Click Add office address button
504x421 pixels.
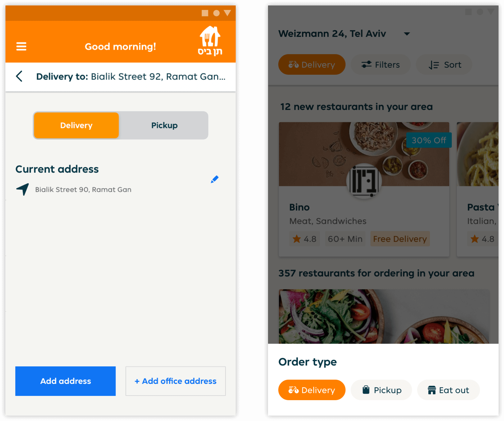pos(175,381)
